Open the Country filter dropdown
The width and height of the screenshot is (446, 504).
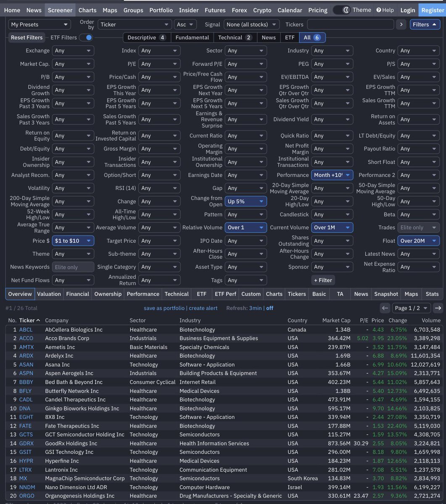tap(419, 50)
